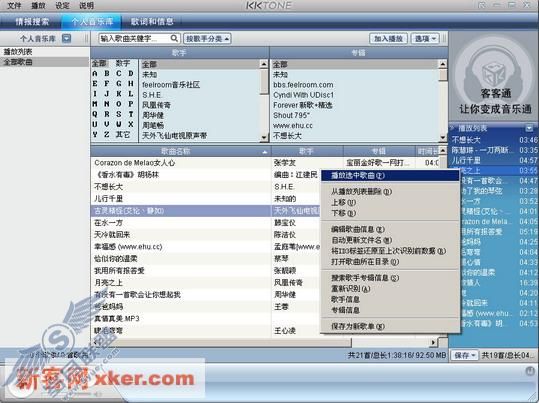The height and width of the screenshot is (403, 539).
Task: Open the 文件 menu
Action: click(x=14, y=6)
